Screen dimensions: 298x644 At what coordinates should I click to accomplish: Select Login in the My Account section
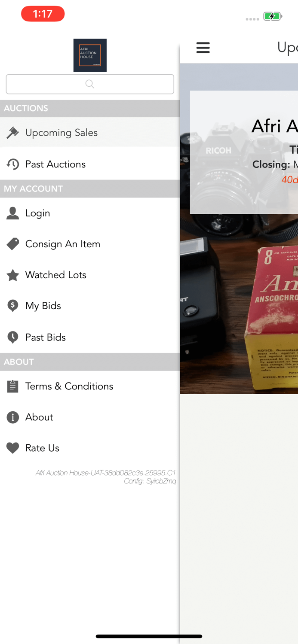90,213
